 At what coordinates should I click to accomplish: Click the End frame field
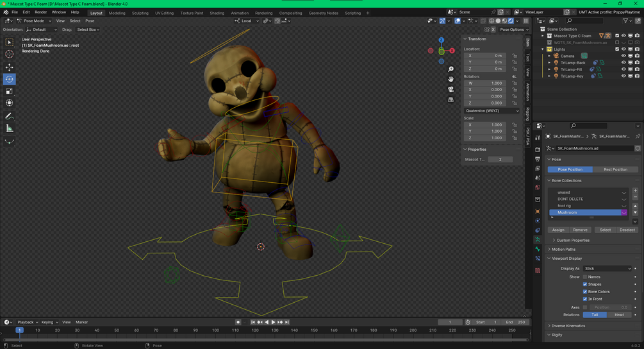pyautogui.click(x=516, y=322)
